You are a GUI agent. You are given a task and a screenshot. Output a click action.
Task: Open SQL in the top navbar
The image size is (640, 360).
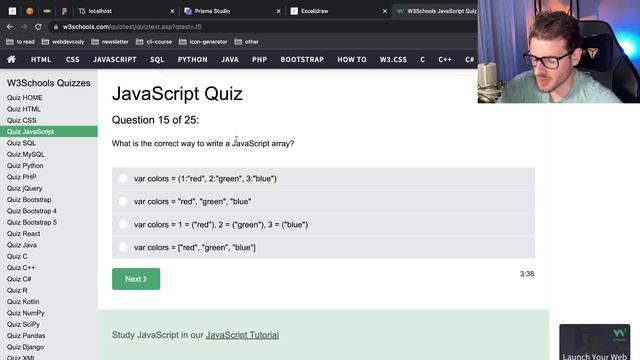pos(157,60)
